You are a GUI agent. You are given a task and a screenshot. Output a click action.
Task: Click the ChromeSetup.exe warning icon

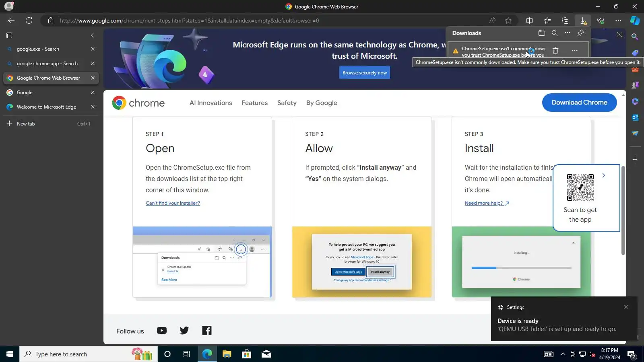tap(455, 51)
